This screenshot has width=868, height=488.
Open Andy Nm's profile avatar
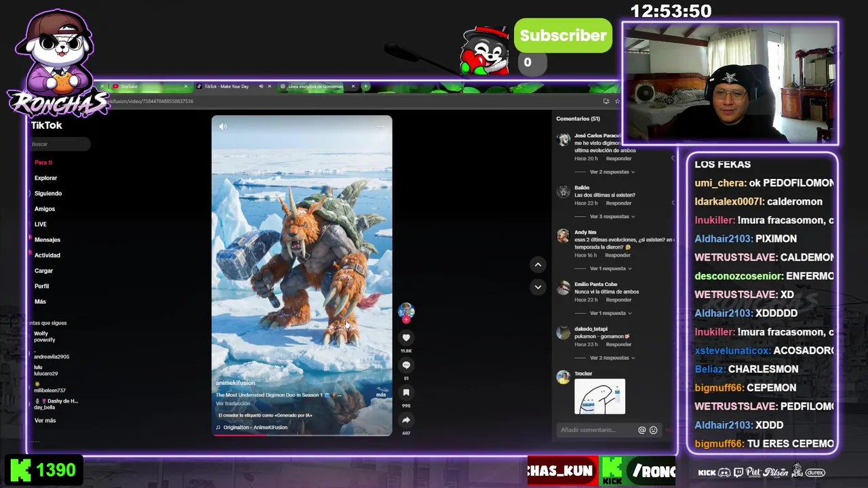point(564,237)
